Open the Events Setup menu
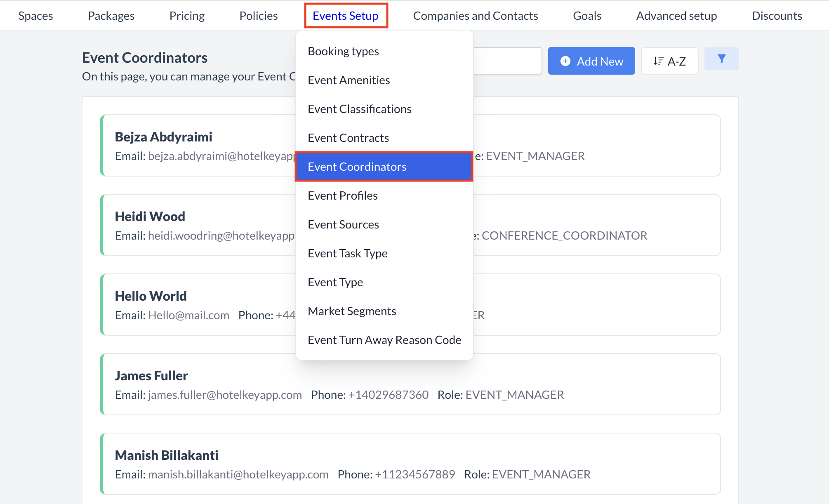The image size is (829, 504). click(346, 16)
